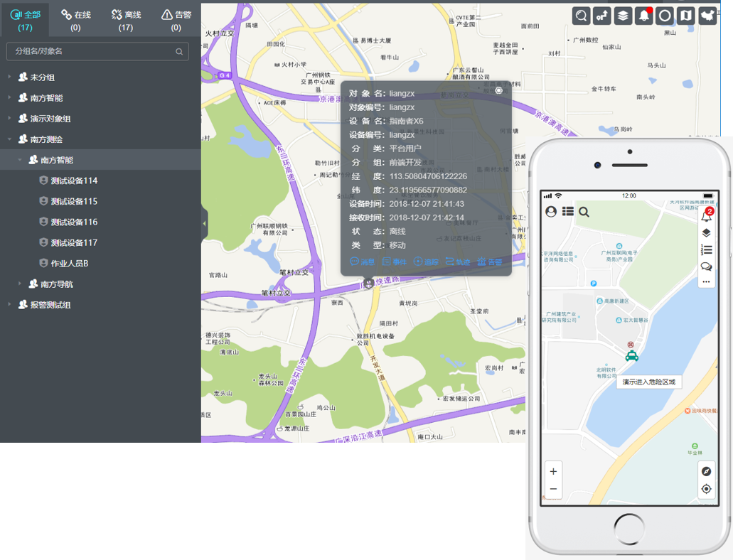Click the settings gear in info popup
Screen dimensions: 733x560
pos(499,90)
